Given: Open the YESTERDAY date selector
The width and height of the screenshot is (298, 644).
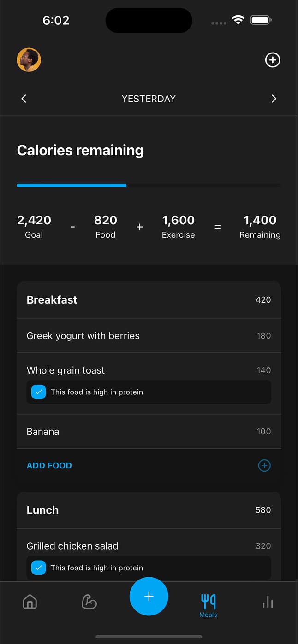Looking at the screenshot, I should (x=149, y=99).
